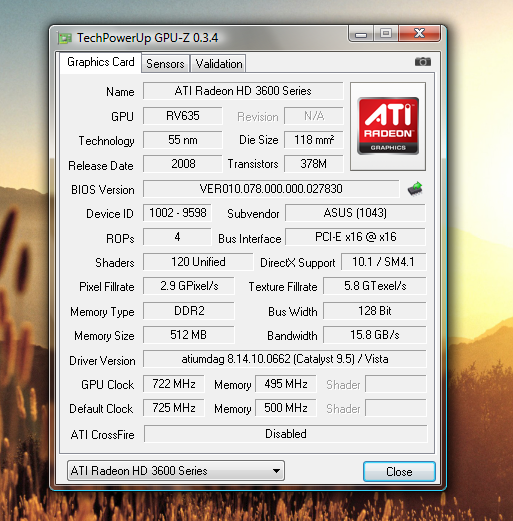Click the 'TechPowerUp GPU-Z 0.3.4' window title
This screenshot has height=521, width=513.
point(148,38)
